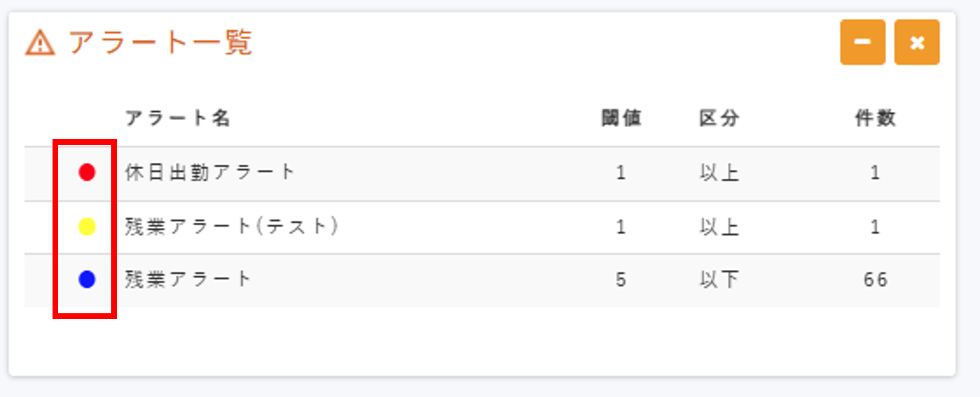The width and height of the screenshot is (980, 397).
Task: Select the 区分 column header
Action: [719, 118]
